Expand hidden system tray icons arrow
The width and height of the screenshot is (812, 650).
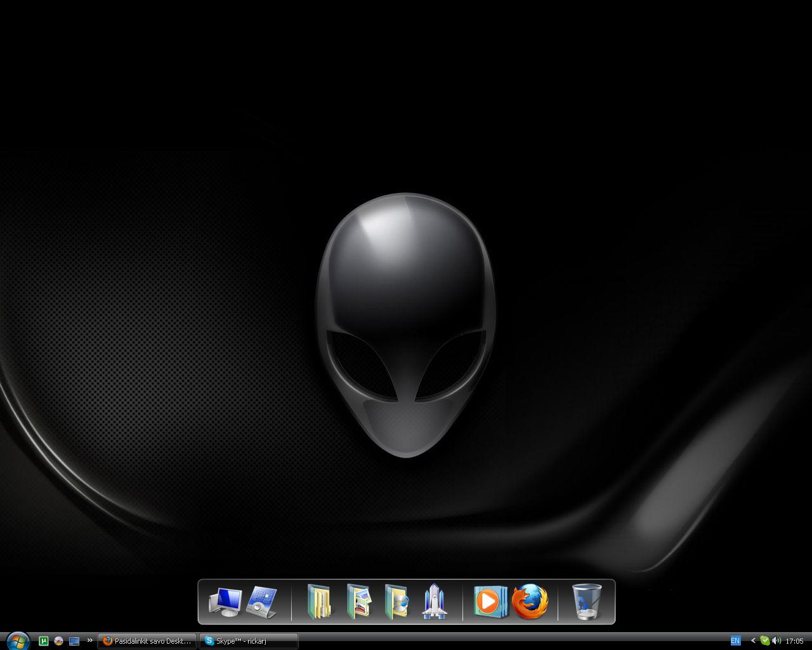point(753,641)
